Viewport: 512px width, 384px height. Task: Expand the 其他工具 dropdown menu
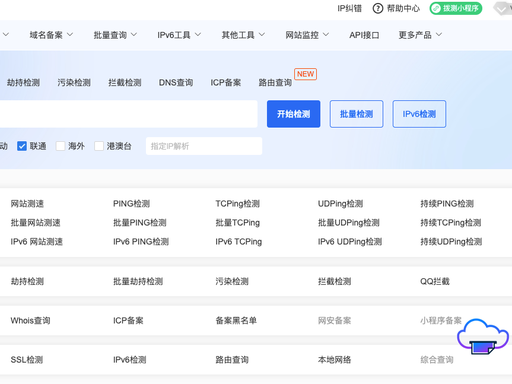pyautogui.click(x=243, y=35)
